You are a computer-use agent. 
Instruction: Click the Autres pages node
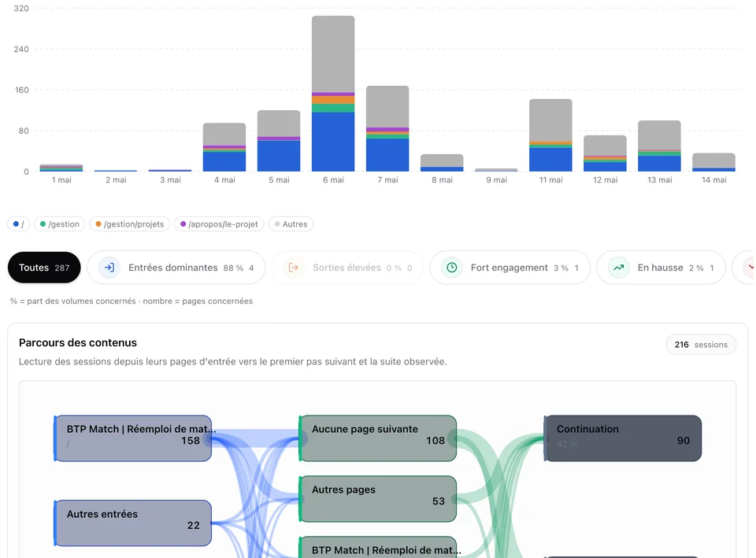378,499
